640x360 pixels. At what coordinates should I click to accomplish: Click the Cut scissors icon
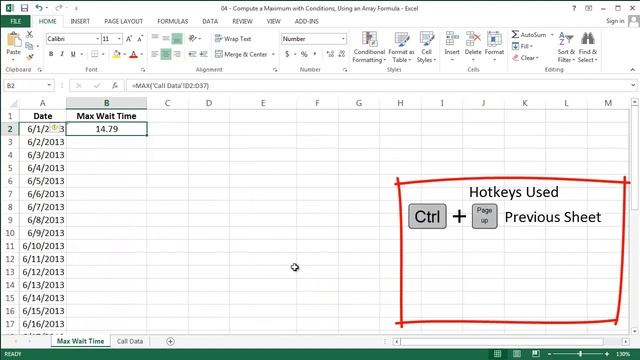point(29,35)
